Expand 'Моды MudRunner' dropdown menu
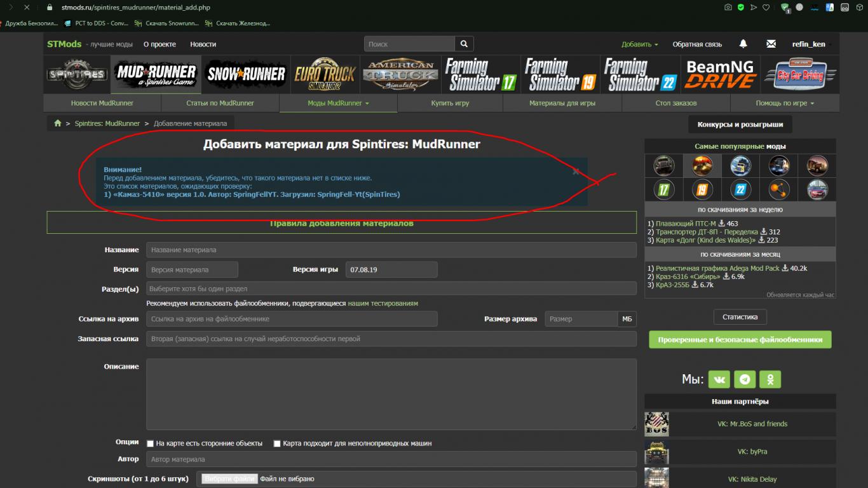 (338, 103)
